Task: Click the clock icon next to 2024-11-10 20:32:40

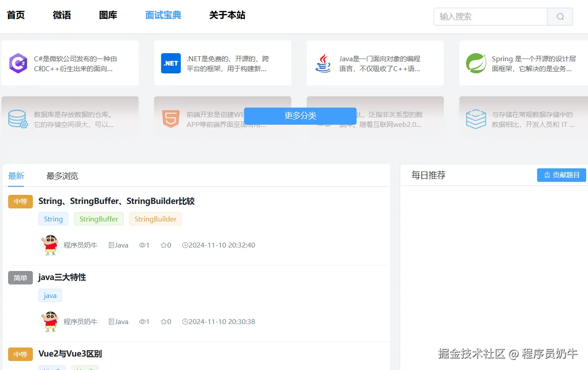Action: [x=185, y=245]
